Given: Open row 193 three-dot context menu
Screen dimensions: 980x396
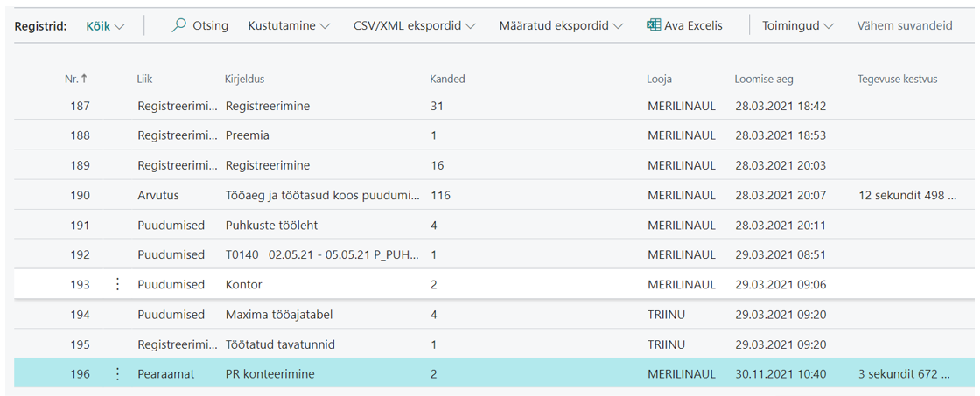Looking at the screenshot, I should click(x=117, y=284).
